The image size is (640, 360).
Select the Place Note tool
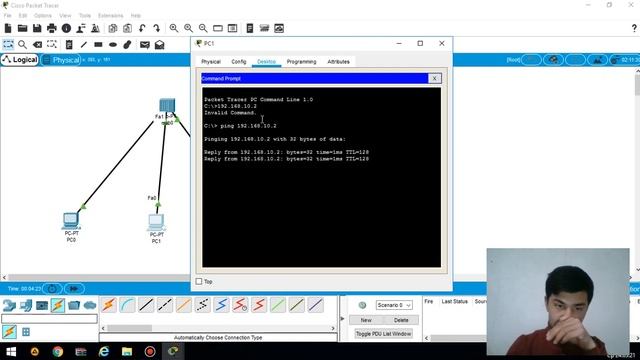[69, 44]
